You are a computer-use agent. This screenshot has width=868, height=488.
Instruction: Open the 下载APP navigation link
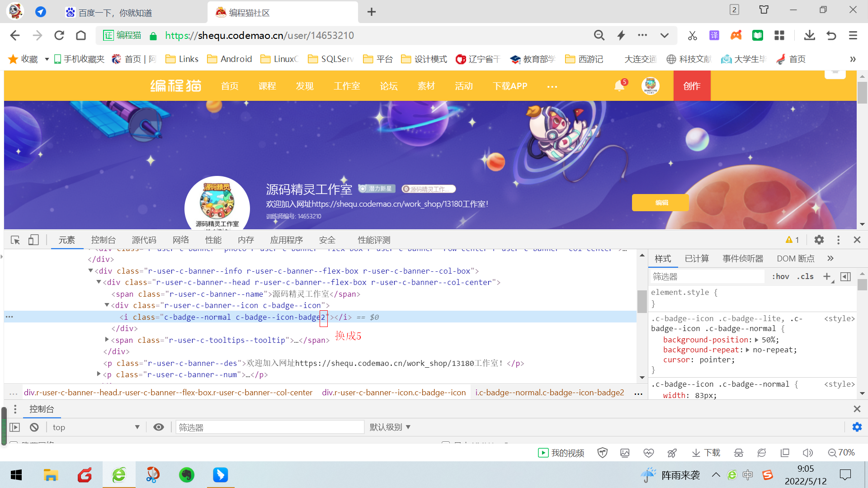tap(510, 86)
